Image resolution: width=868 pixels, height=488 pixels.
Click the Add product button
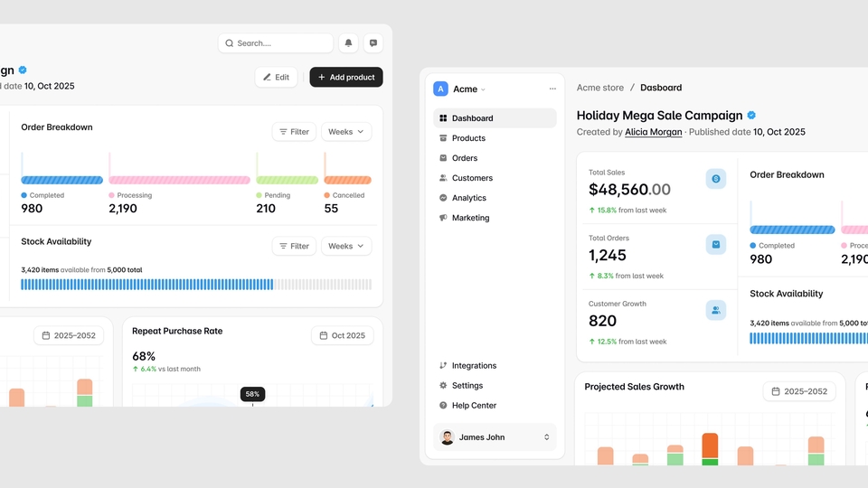click(x=345, y=77)
